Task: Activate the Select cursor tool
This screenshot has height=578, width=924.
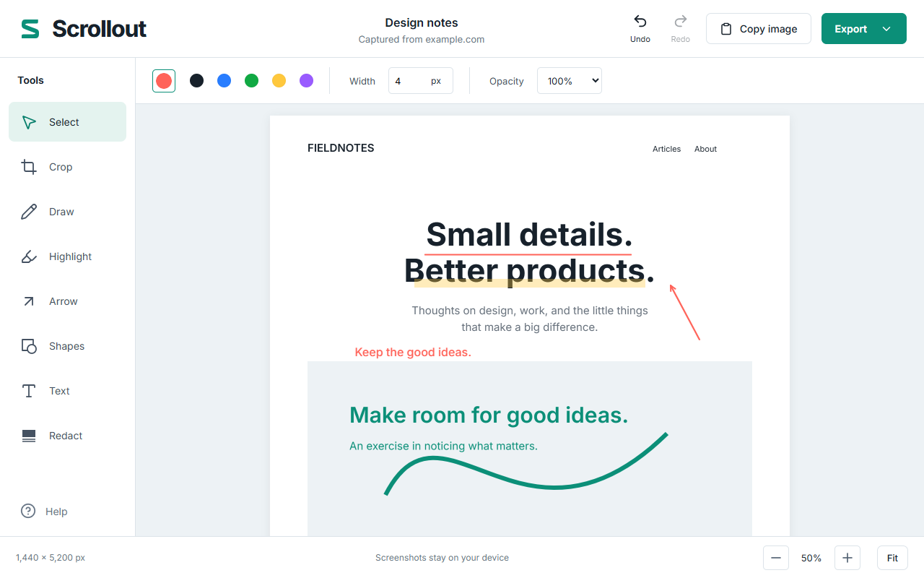Action: coord(67,122)
